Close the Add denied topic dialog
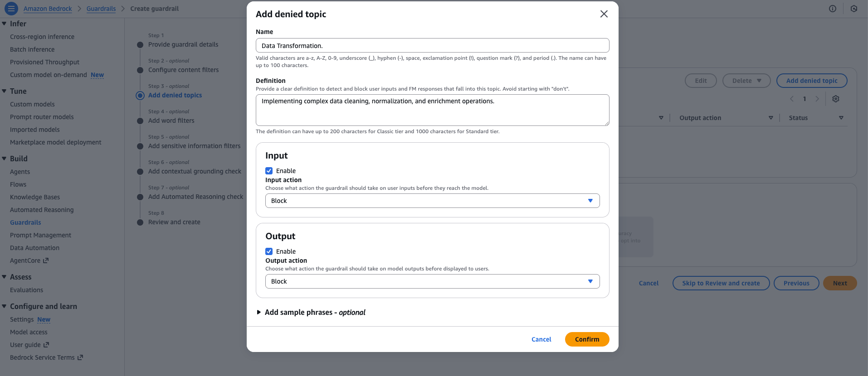Screen dimensions: 868x376 (604, 14)
